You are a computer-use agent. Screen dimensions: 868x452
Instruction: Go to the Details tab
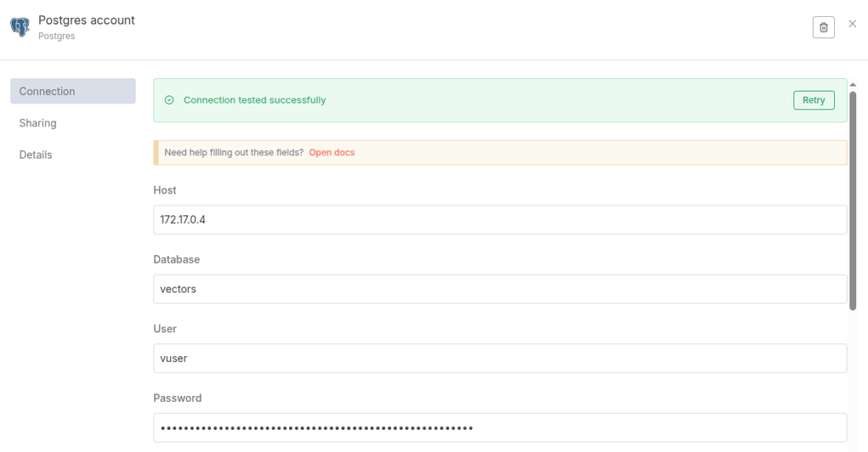[x=36, y=155]
